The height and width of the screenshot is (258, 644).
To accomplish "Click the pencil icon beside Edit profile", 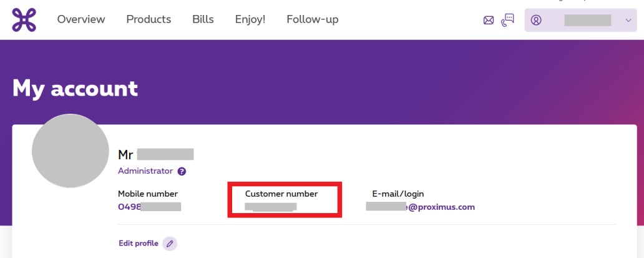I will pos(170,244).
